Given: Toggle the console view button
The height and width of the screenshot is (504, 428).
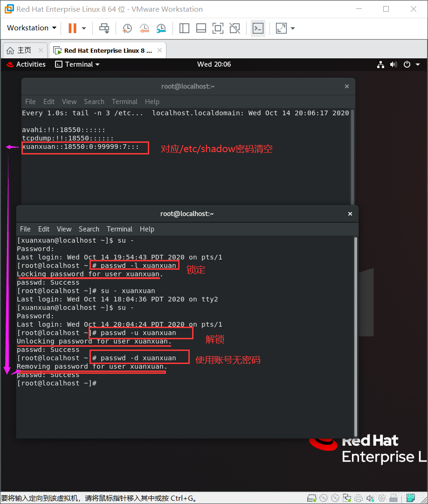Looking at the screenshot, I should [x=258, y=28].
